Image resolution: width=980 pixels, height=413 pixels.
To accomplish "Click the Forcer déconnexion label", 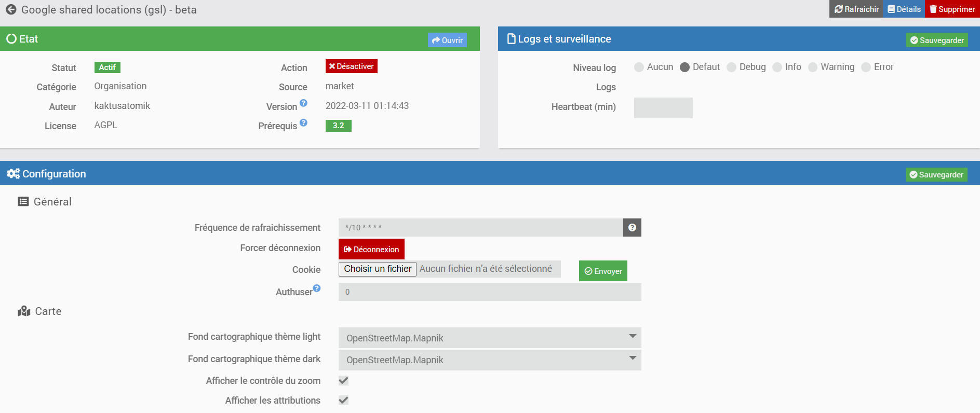I will (x=280, y=248).
